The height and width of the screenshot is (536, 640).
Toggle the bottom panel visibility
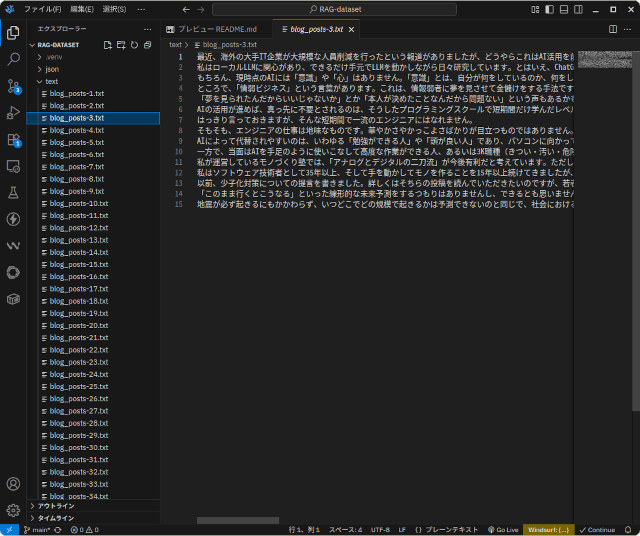click(564, 9)
